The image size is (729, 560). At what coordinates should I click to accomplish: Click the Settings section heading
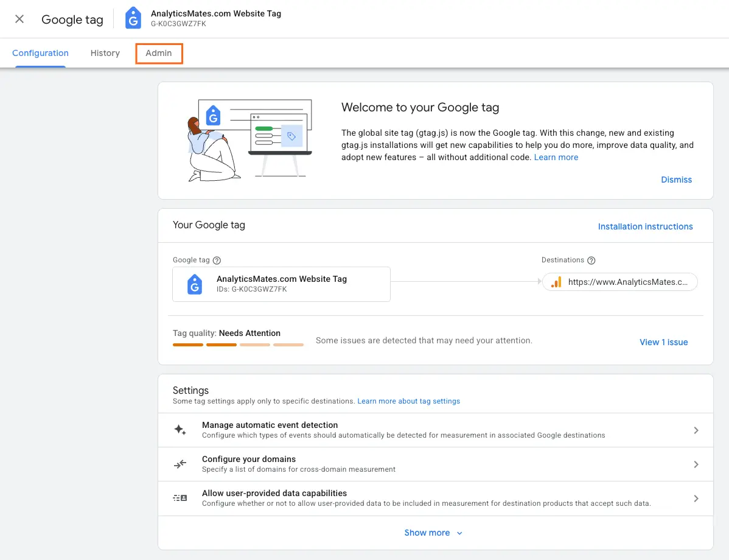[x=190, y=390]
